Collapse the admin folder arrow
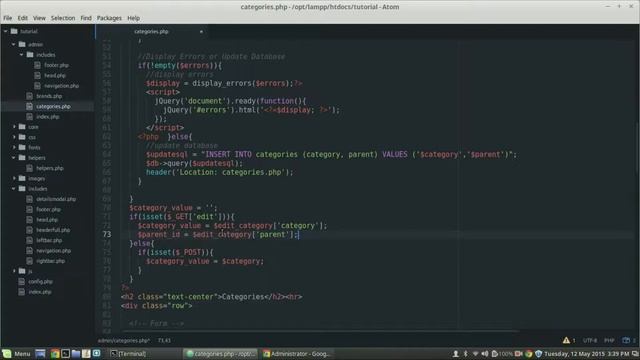Image resolution: width=640 pixels, height=360 pixels. tap(13, 44)
